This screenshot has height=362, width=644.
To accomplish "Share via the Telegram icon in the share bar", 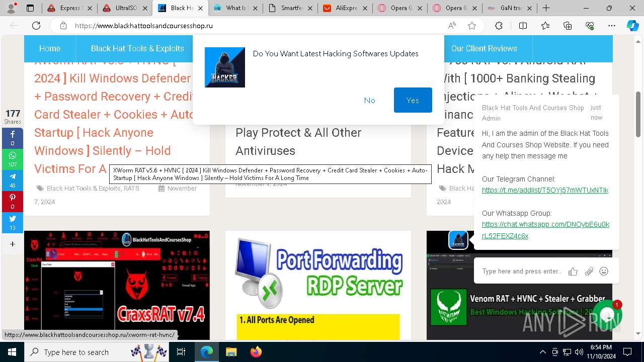I will [x=13, y=180].
